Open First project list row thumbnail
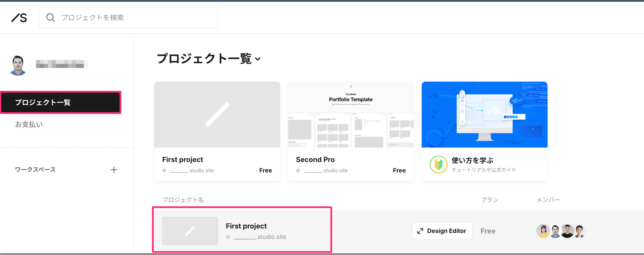Image resolution: width=644 pixels, height=255 pixels. pyautogui.click(x=190, y=231)
